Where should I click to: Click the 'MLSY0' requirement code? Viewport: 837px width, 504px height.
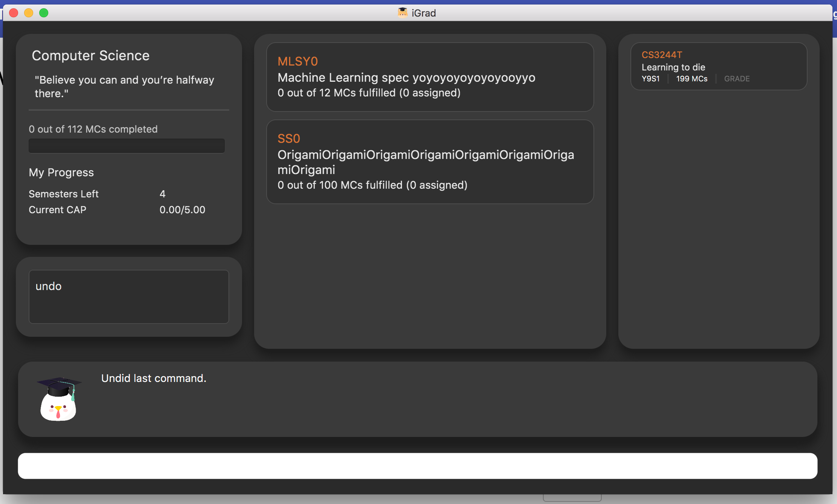pos(298,61)
